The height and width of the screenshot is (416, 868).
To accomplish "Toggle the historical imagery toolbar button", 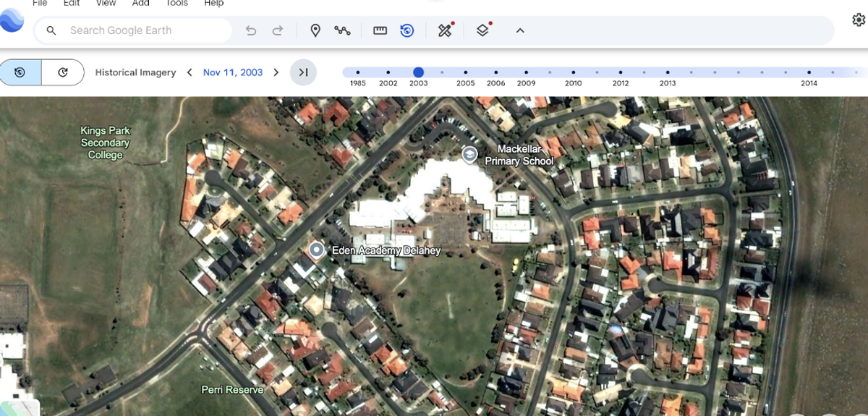I will [x=407, y=30].
